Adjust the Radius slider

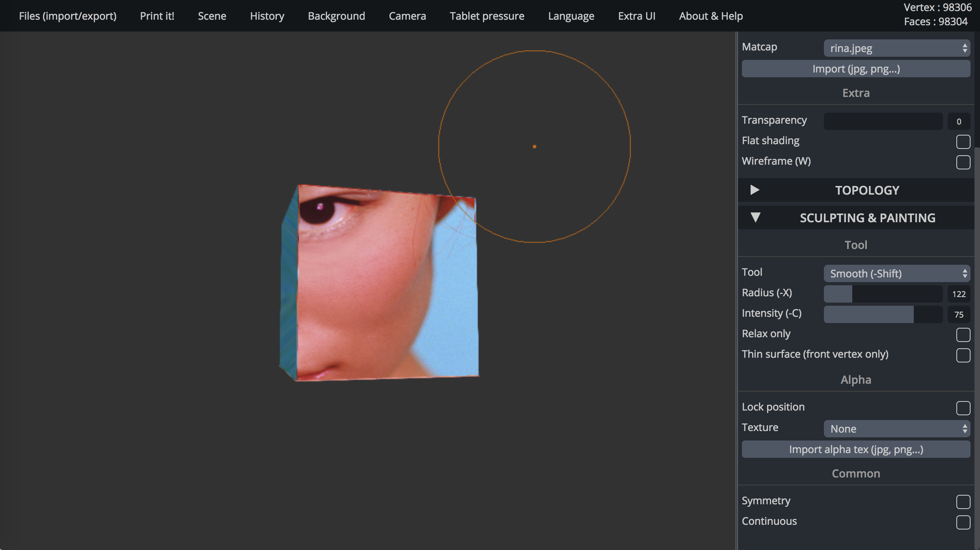[x=883, y=294]
